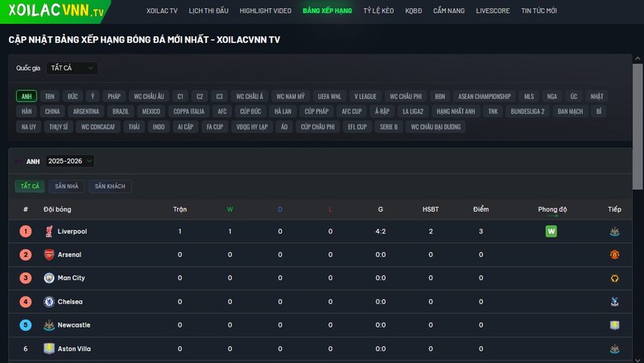Viewport: 644px width, 363px height.
Task: Choose the MLS chip
Action: [x=529, y=96]
